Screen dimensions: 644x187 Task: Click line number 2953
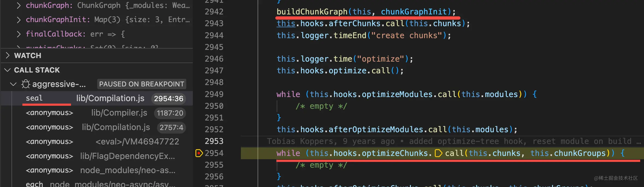point(214,141)
